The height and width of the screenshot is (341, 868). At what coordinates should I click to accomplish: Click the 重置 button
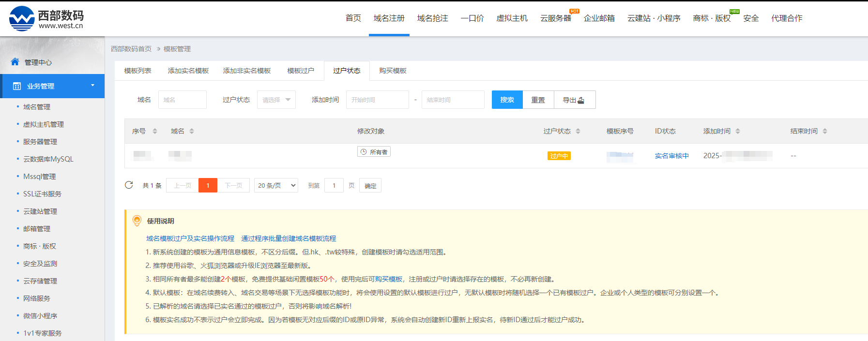point(538,100)
